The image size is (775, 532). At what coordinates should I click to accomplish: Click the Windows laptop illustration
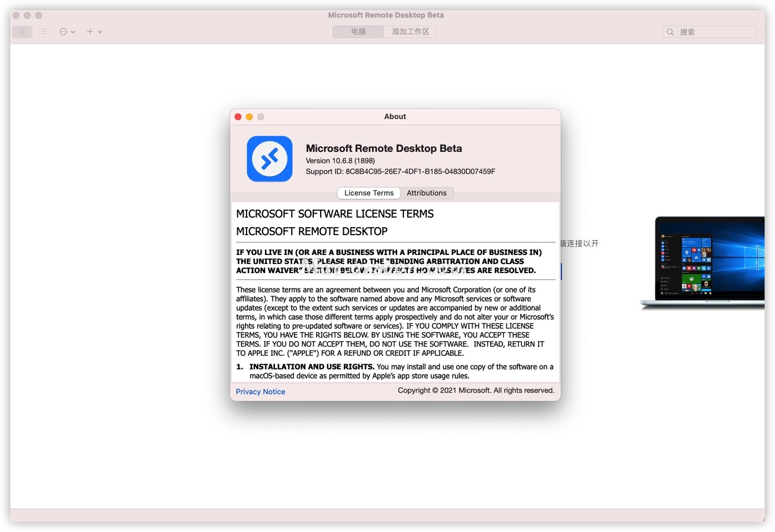tap(702, 263)
